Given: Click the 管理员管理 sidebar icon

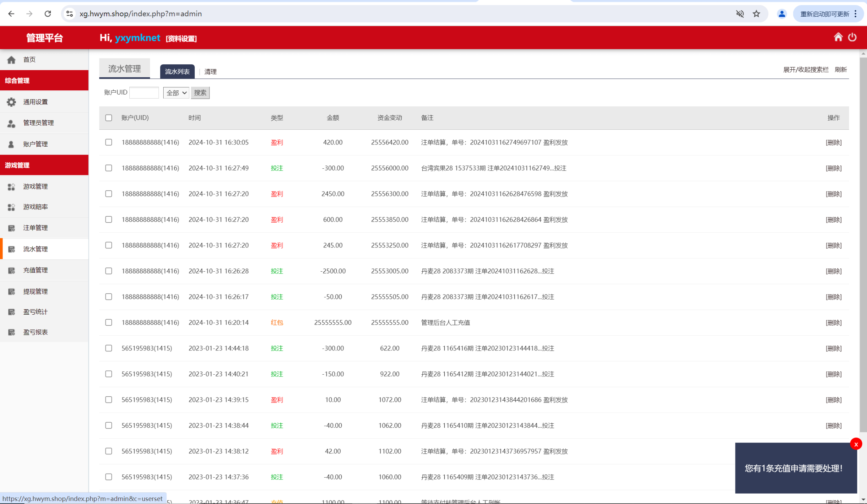Looking at the screenshot, I should point(11,123).
